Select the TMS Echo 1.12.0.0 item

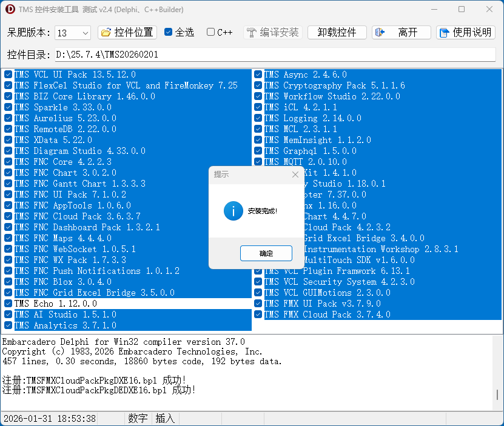[55, 304]
